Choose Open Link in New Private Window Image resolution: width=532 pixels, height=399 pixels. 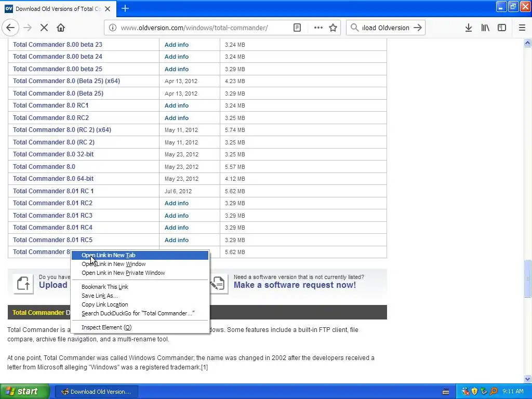coord(140,273)
